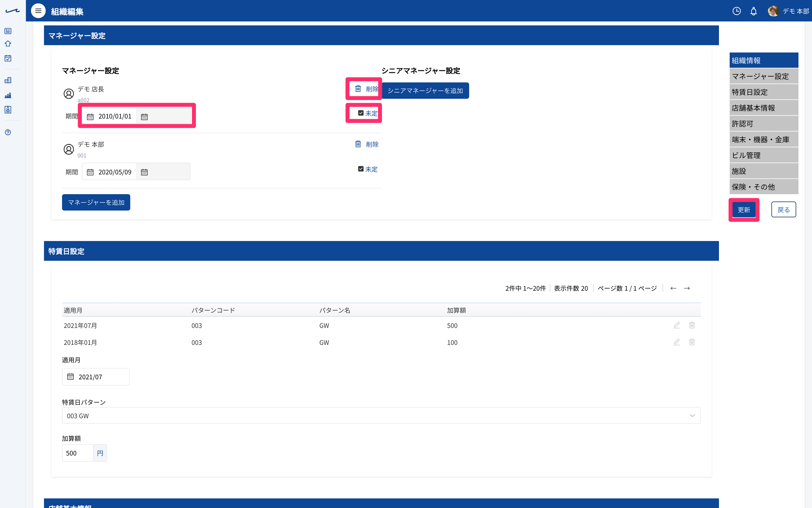Click start date 2020/05/09 field
The height and width of the screenshot is (508, 812).
click(x=109, y=172)
